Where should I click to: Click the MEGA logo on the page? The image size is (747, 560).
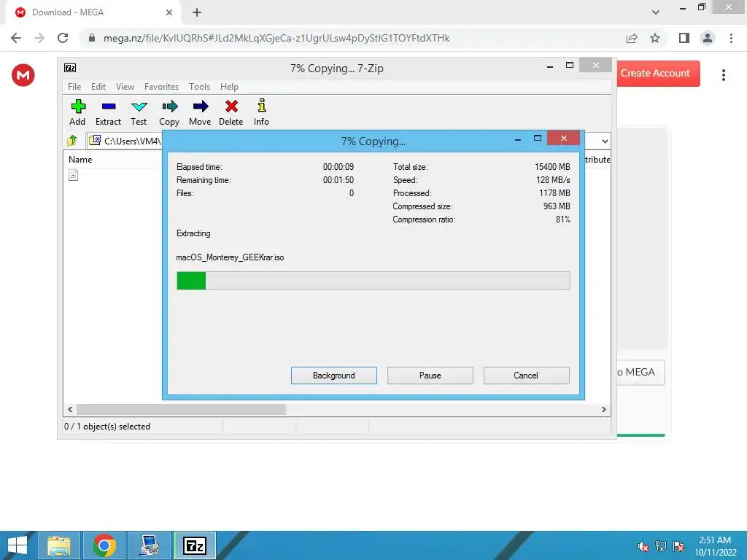(x=23, y=75)
